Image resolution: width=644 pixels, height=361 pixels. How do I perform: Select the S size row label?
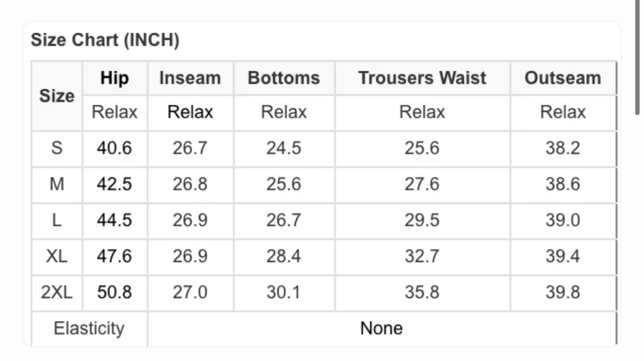(x=57, y=148)
